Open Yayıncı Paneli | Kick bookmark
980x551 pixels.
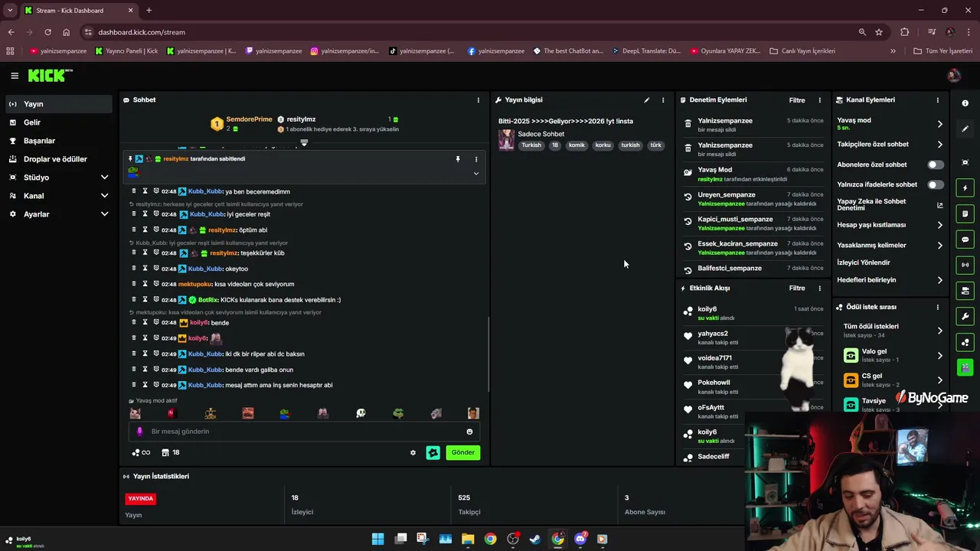[127, 51]
